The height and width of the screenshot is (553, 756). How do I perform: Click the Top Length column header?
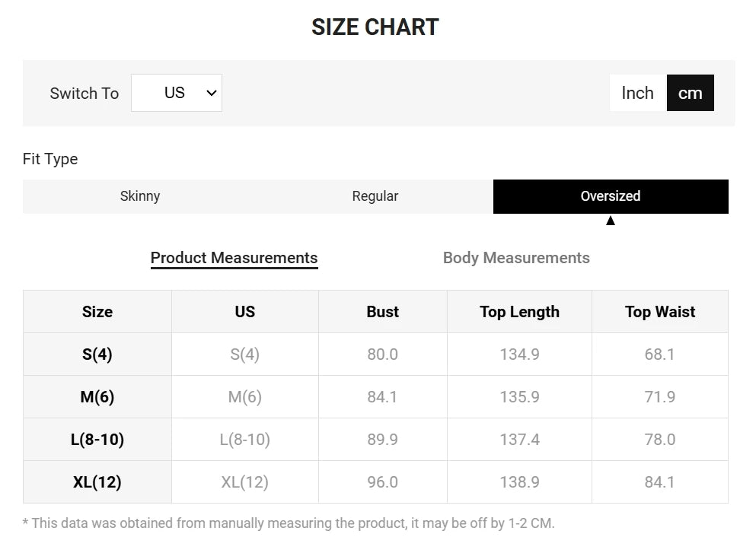click(x=520, y=312)
